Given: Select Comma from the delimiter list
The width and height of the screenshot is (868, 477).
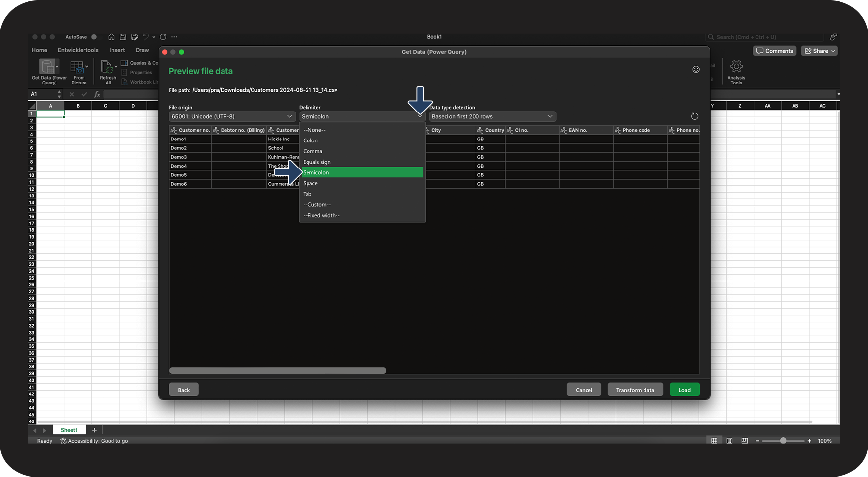Looking at the screenshot, I should tap(313, 151).
